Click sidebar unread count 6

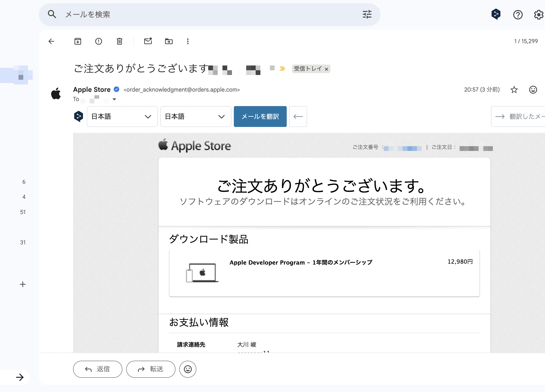[24, 182]
